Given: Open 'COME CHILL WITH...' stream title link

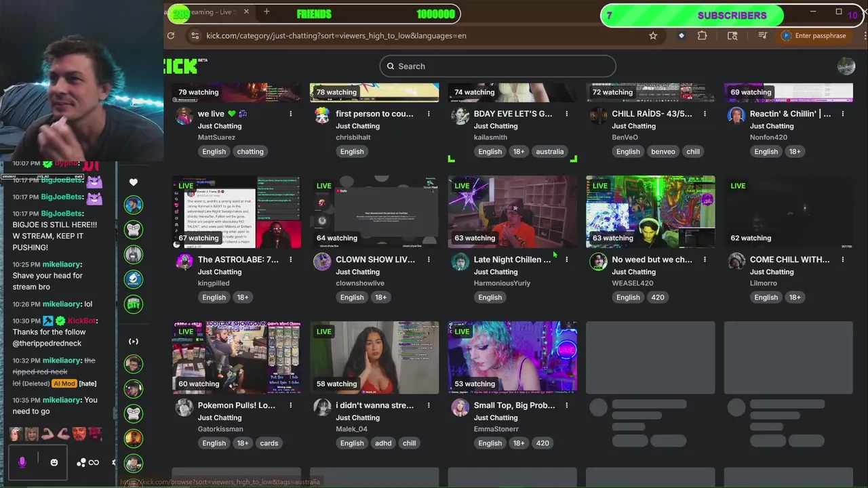Looking at the screenshot, I should pyautogui.click(x=789, y=260).
